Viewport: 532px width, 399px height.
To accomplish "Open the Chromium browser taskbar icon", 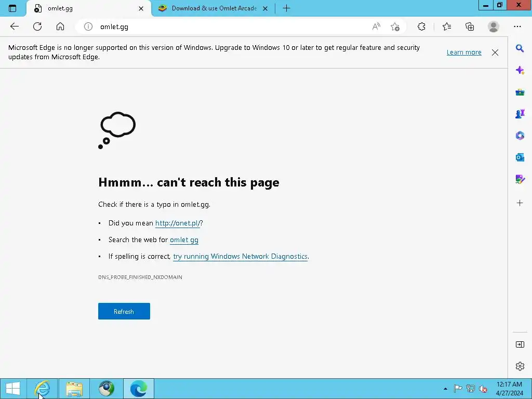I will pyautogui.click(x=107, y=389).
